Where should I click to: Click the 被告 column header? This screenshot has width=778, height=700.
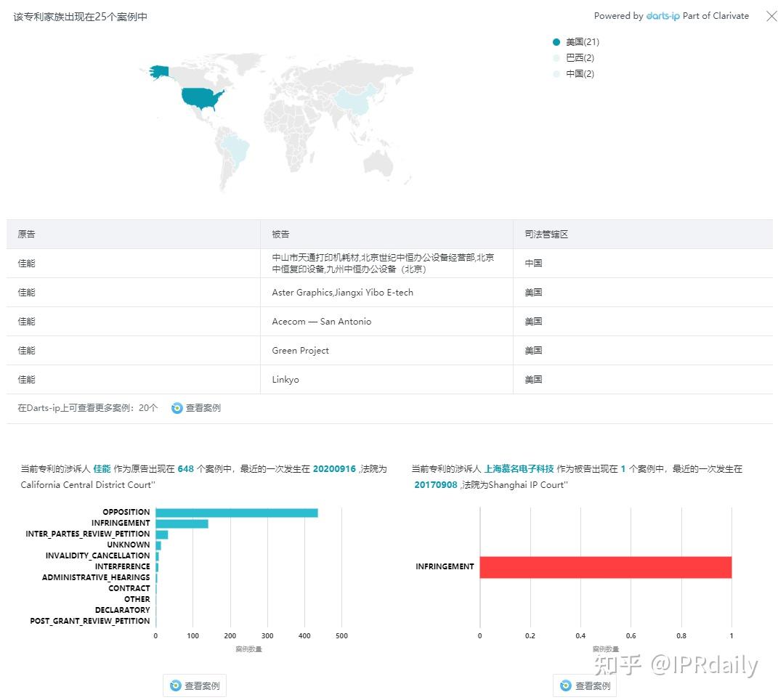pyautogui.click(x=280, y=234)
